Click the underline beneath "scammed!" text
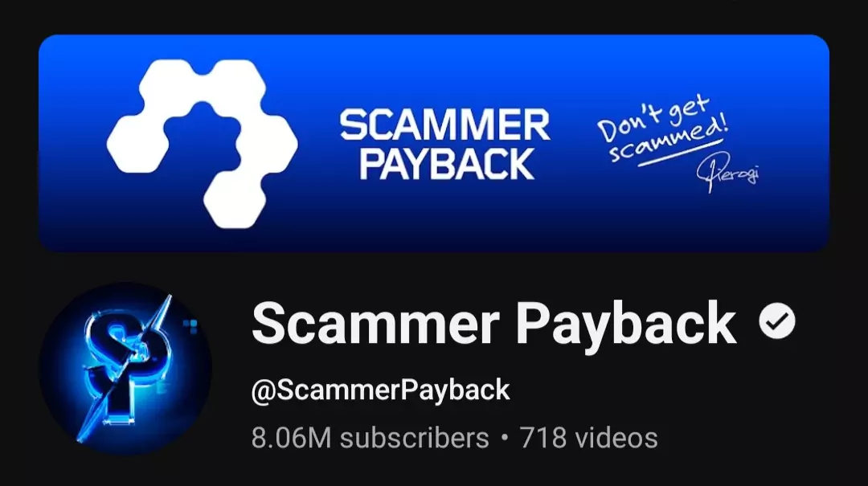Screen dimensions: 868x486 click(680, 153)
